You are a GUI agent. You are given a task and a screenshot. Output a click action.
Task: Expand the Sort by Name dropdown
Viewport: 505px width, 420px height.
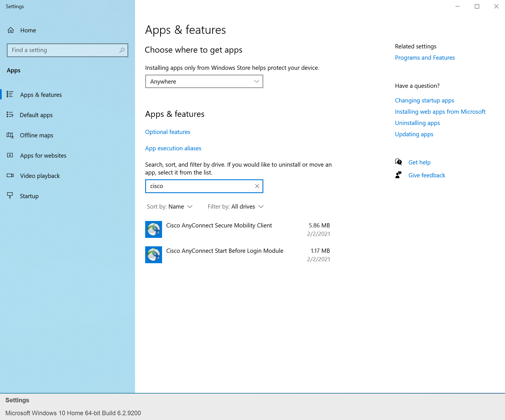point(170,207)
